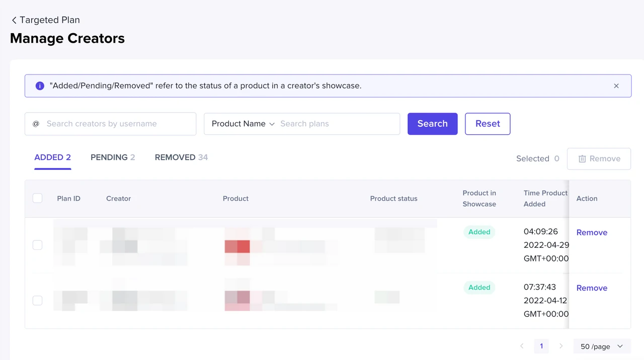The image size is (644, 360).
Task: Open the Product Name dropdown
Action: pyautogui.click(x=243, y=124)
